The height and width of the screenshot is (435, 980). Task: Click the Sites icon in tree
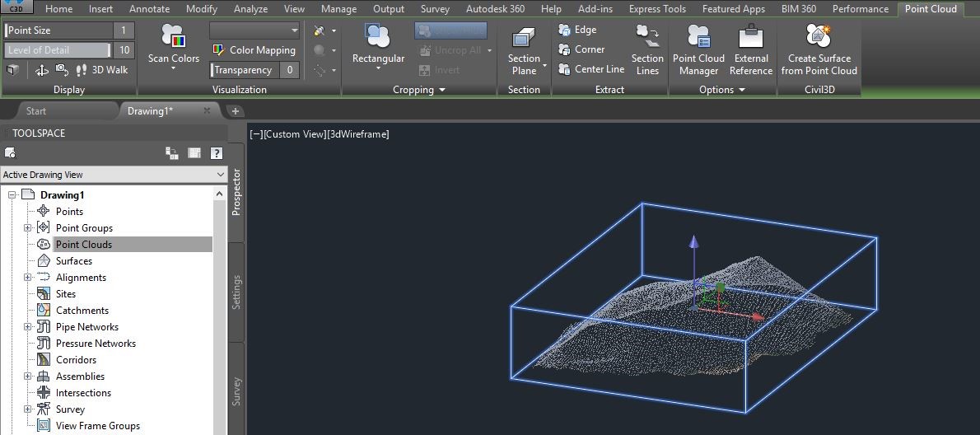pos(44,294)
